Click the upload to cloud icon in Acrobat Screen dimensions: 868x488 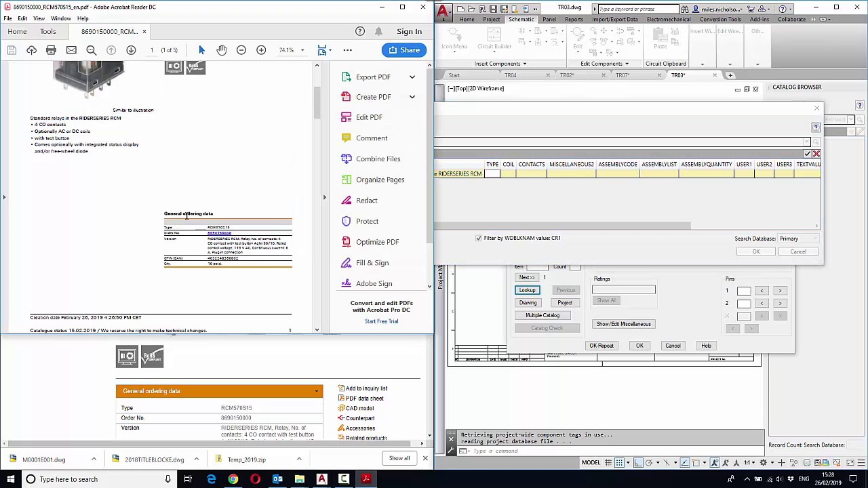(31, 50)
